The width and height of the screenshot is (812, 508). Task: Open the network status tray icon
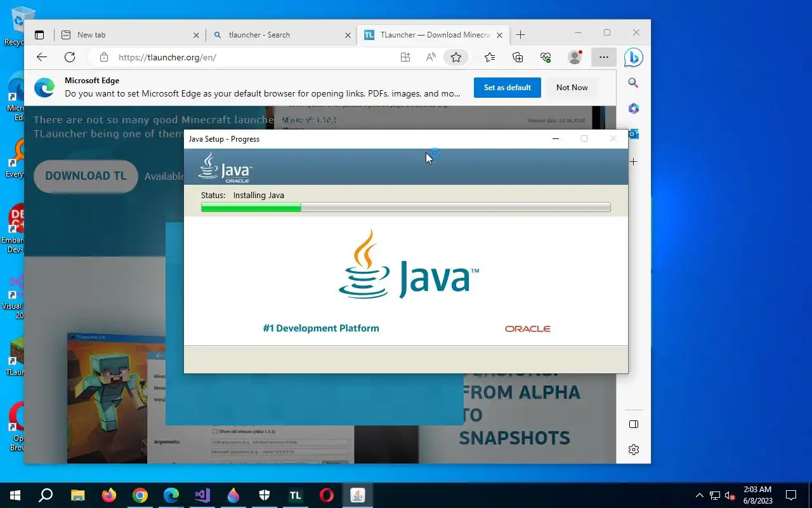[x=715, y=495]
